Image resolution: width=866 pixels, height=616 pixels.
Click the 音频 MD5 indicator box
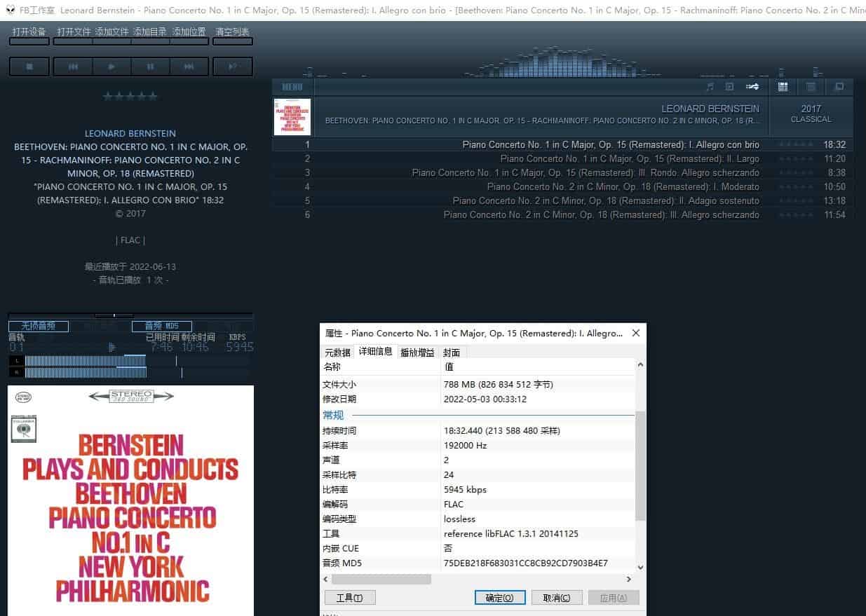click(x=162, y=327)
